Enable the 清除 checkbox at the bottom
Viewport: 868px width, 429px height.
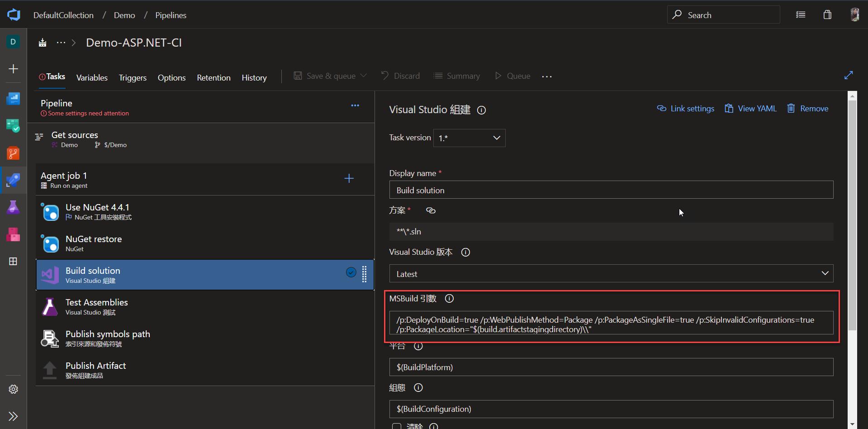[x=397, y=426]
